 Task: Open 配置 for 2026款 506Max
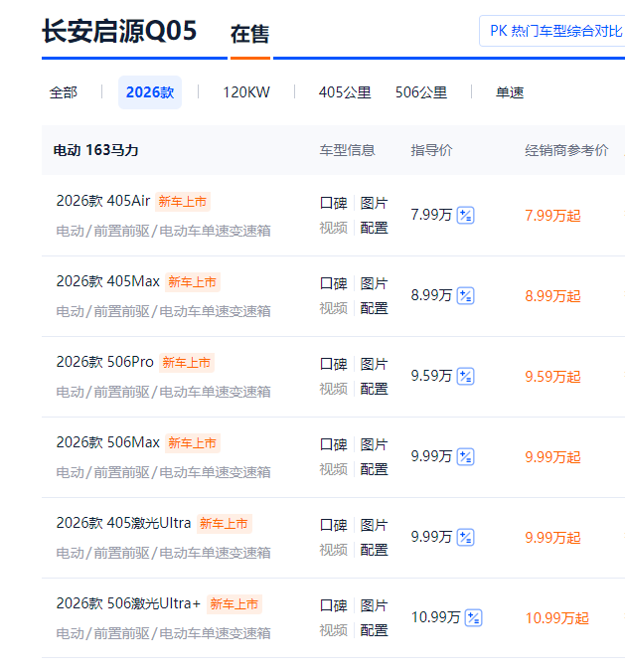pos(375,469)
